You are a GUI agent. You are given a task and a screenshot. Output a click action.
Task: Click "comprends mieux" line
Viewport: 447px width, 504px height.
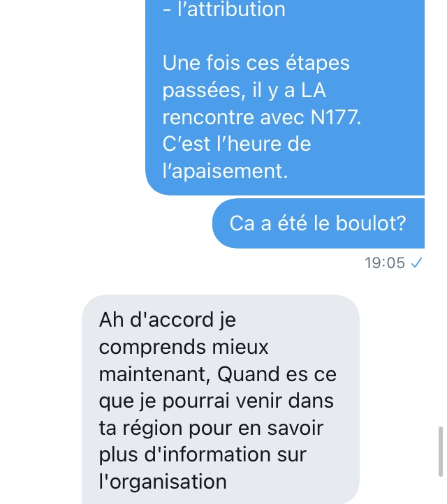tap(184, 348)
